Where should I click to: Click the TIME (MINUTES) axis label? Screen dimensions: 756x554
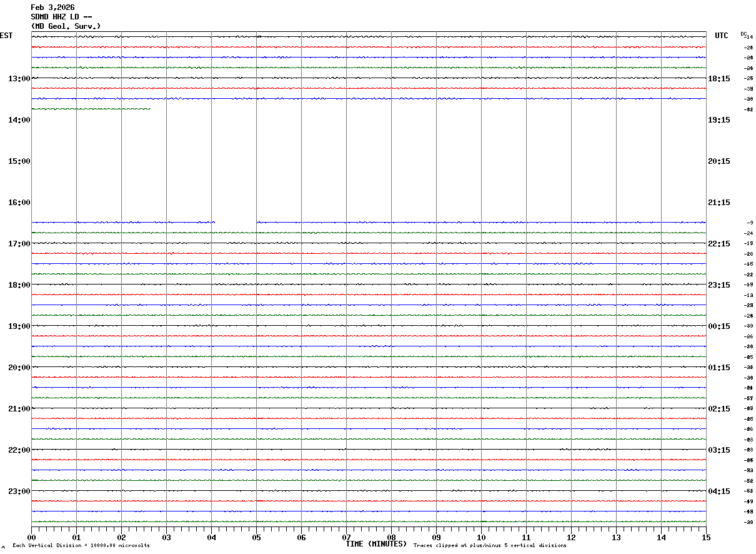click(x=376, y=544)
